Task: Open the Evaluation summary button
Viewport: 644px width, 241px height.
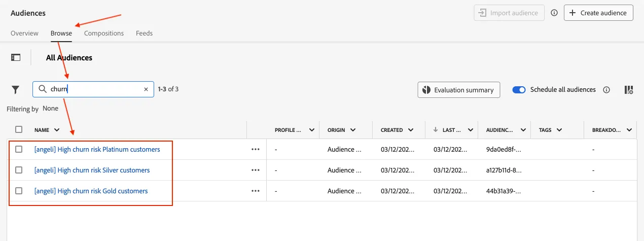Action: pyautogui.click(x=459, y=90)
